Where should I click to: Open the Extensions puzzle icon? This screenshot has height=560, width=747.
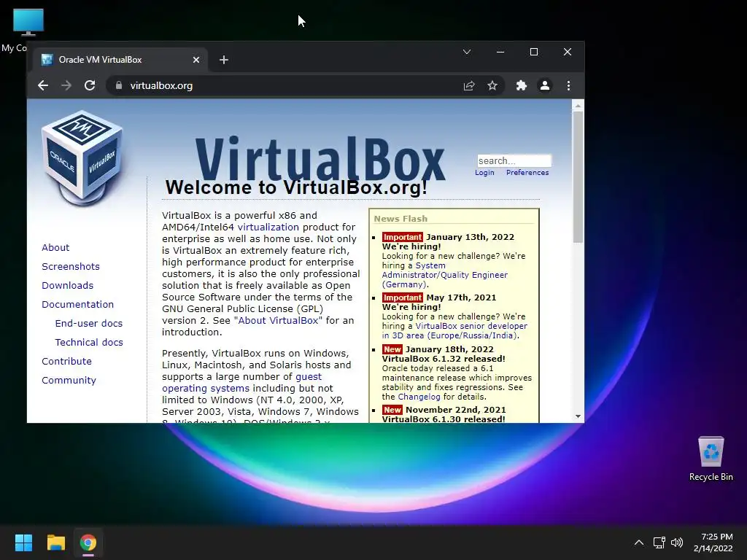tap(521, 86)
